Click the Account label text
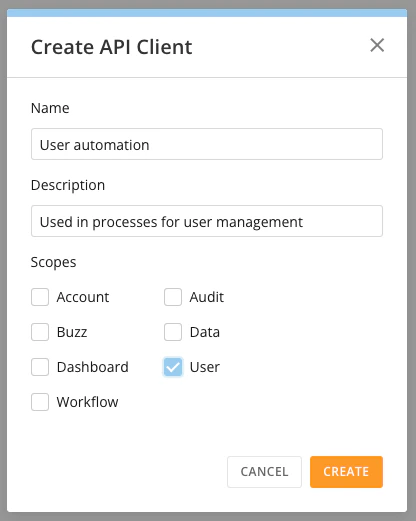This screenshot has width=416, height=521. tap(83, 297)
